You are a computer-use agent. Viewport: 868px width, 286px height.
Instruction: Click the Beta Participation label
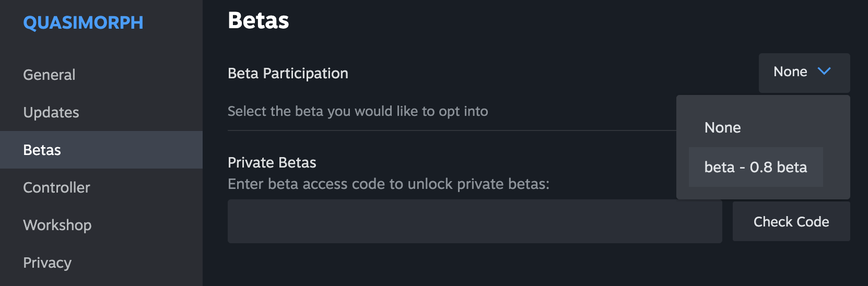(288, 74)
